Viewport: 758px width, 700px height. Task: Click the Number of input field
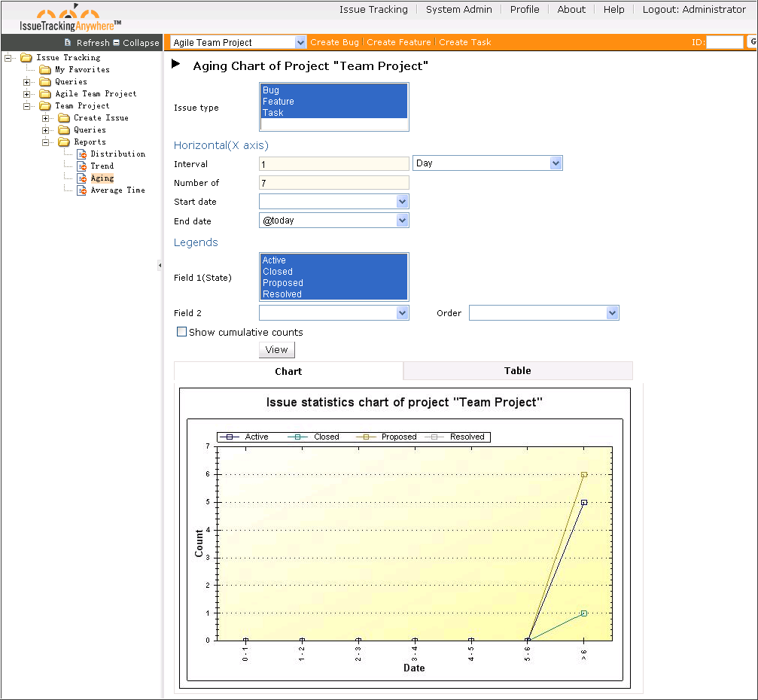pyautogui.click(x=333, y=183)
